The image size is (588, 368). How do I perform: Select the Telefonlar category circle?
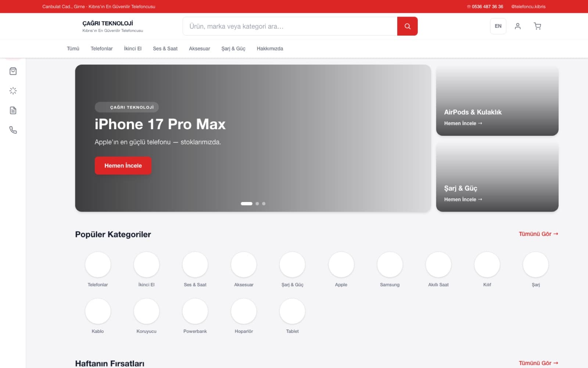point(98,265)
